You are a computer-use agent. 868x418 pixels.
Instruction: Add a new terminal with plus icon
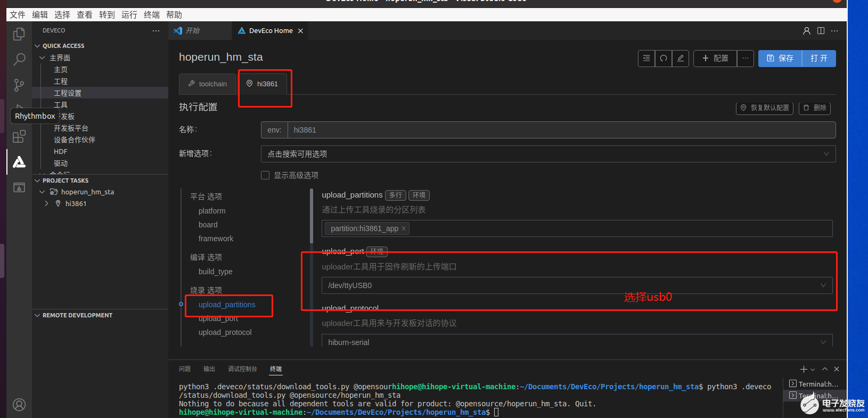804,369
